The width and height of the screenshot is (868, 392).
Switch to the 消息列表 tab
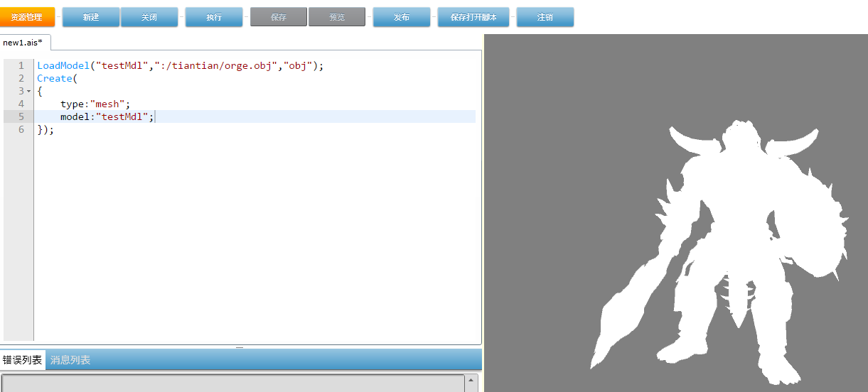(70, 360)
